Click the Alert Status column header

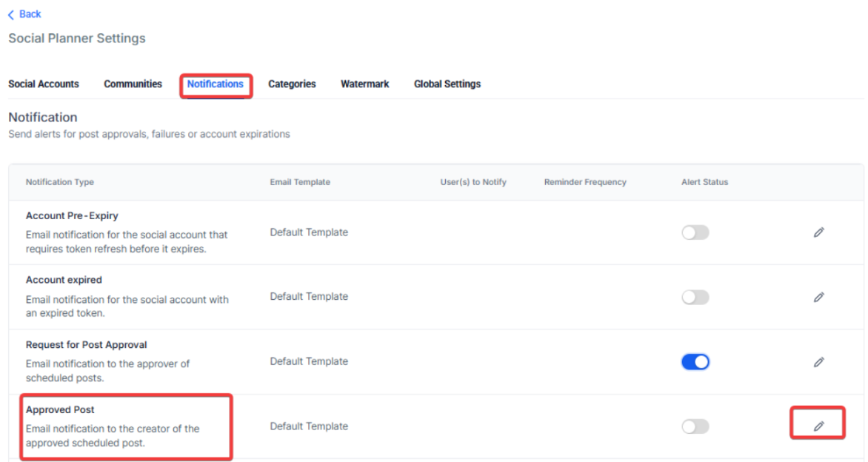click(704, 182)
